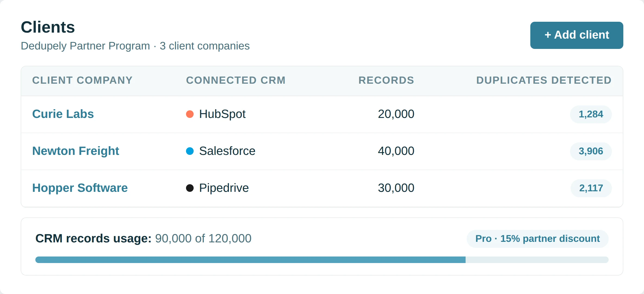Viewport: 644px width, 294px height.
Task: Click the 20,000 records value
Action: tap(396, 114)
